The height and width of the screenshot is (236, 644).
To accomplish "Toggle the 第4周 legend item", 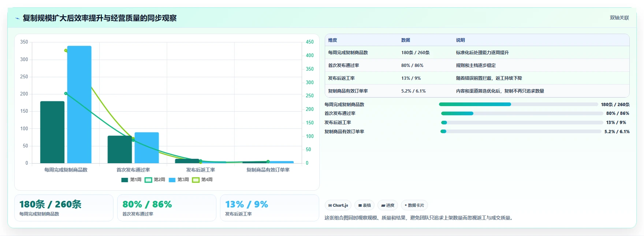I will [202, 180].
